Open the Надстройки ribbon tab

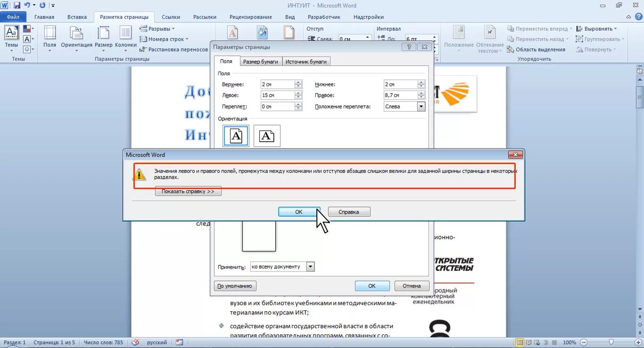click(x=368, y=17)
